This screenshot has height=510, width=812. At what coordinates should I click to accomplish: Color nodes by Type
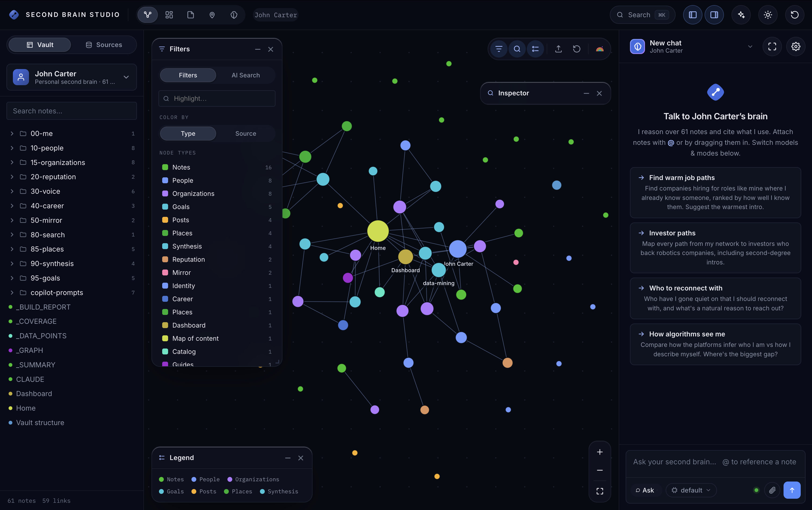pyautogui.click(x=188, y=134)
